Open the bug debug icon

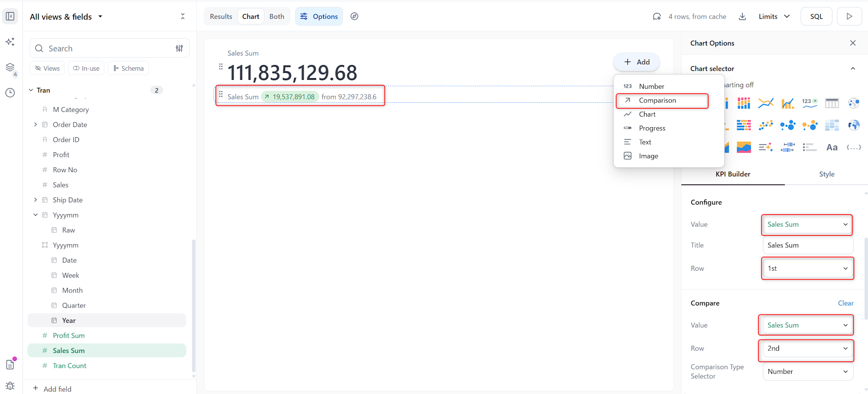pyautogui.click(x=10, y=386)
